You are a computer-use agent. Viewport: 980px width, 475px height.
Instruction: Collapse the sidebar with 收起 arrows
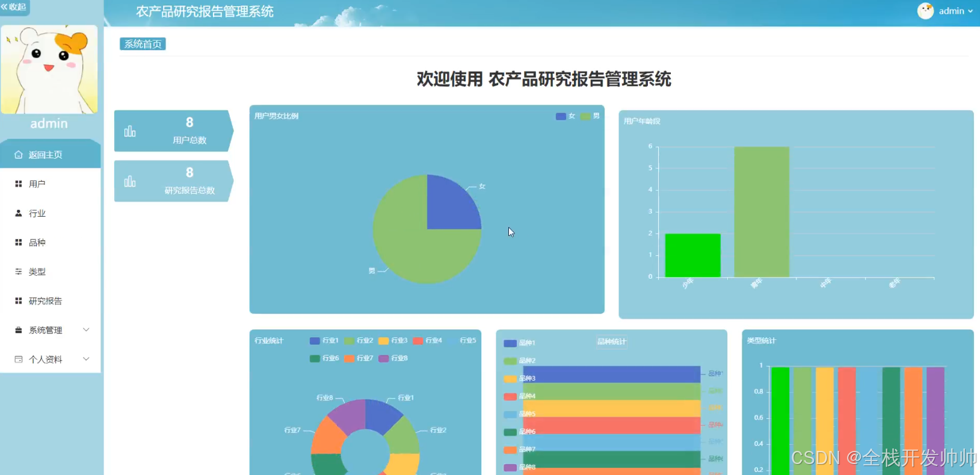tap(14, 7)
